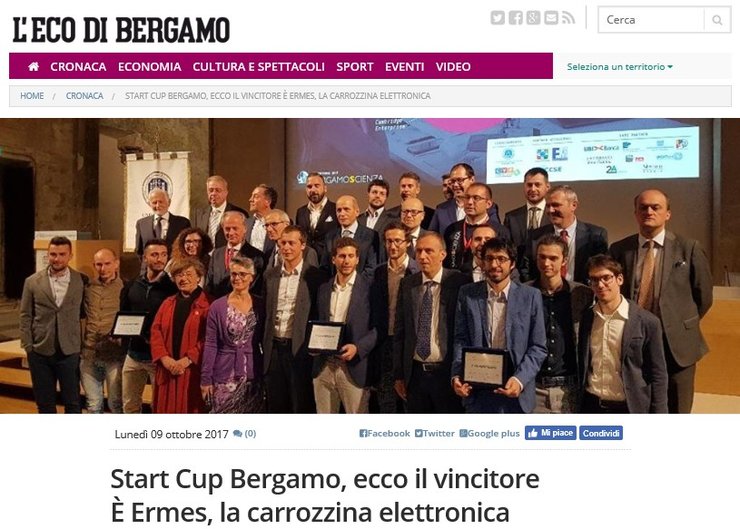Share article via Facebook link
Viewport: 740px width, 529px height.
(x=385, y=433)
